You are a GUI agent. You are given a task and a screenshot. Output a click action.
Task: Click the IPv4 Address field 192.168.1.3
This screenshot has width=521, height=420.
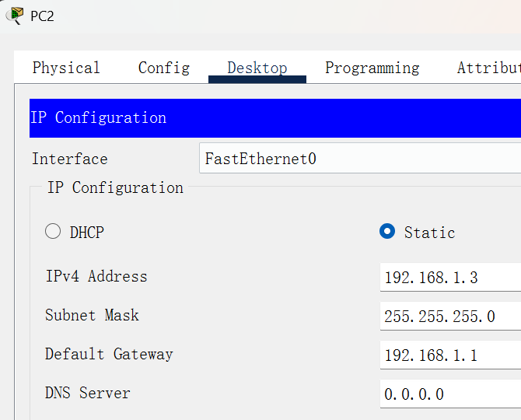tap(450, 277)
